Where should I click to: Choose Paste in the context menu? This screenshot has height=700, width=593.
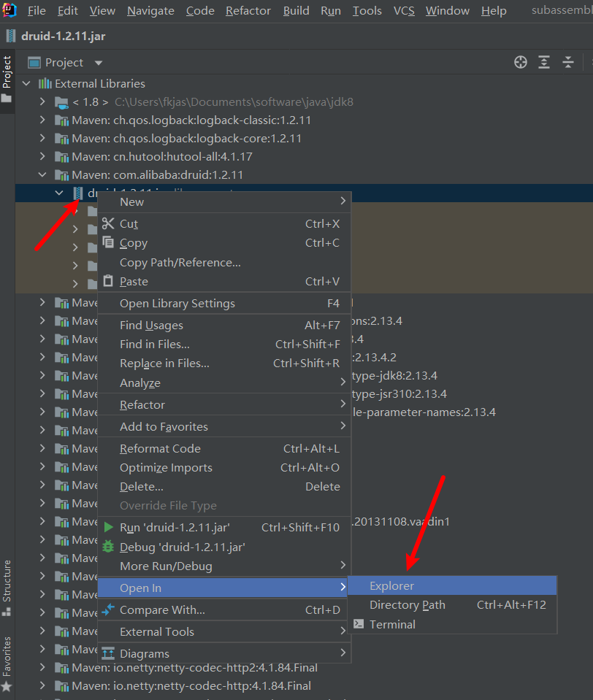[224, 282]
